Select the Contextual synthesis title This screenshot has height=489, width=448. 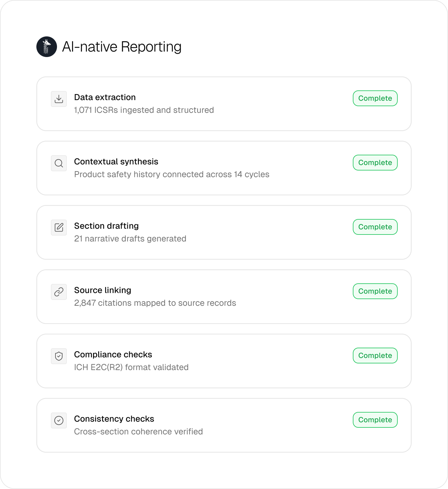click(x=116, y=162)
